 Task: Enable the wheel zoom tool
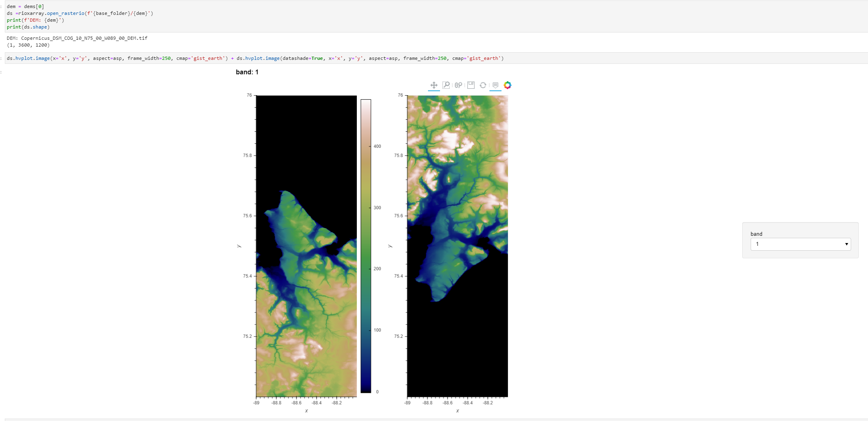(458, 85)
